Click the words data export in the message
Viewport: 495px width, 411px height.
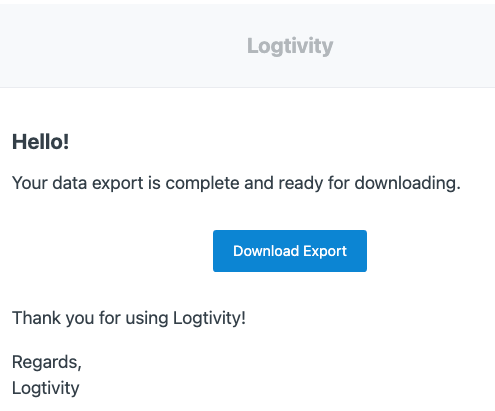point(98,183)
